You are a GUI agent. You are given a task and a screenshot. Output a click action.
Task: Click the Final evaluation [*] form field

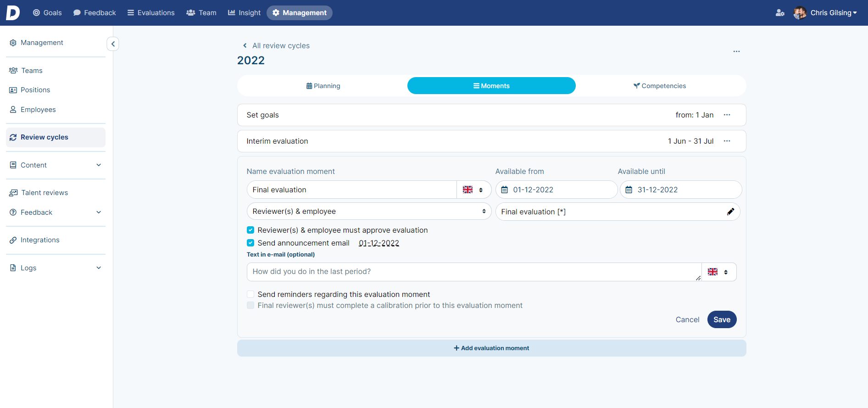(x=618, y=212)
